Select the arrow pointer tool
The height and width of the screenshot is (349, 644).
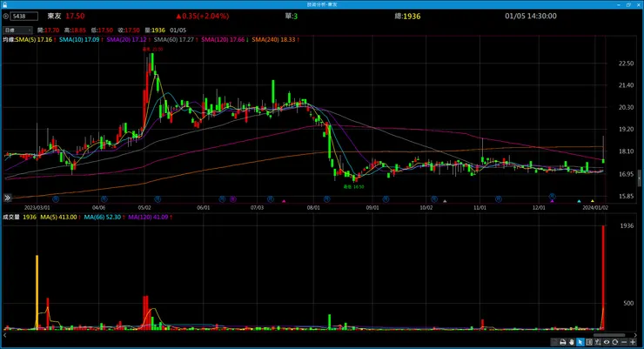(580, 342)
